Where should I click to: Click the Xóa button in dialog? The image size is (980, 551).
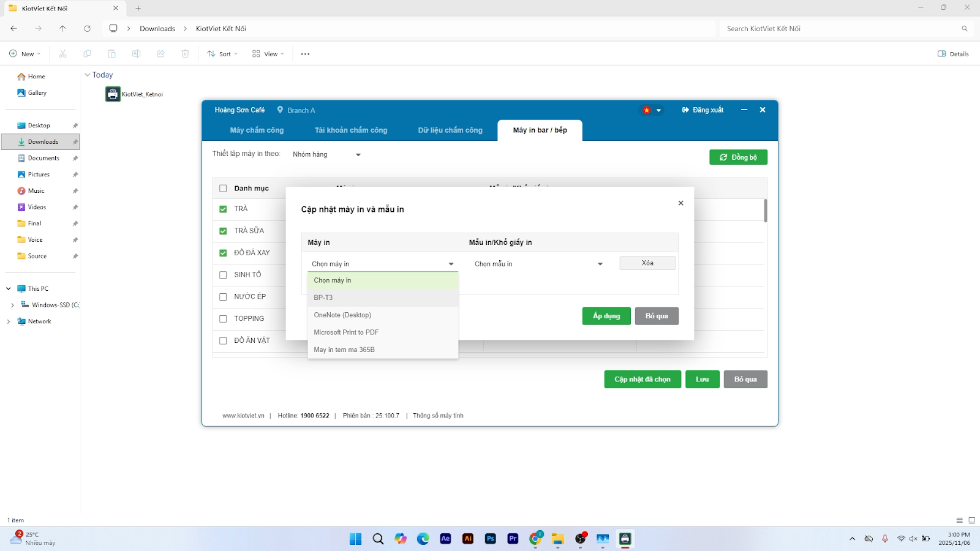(x=647, y=263)
